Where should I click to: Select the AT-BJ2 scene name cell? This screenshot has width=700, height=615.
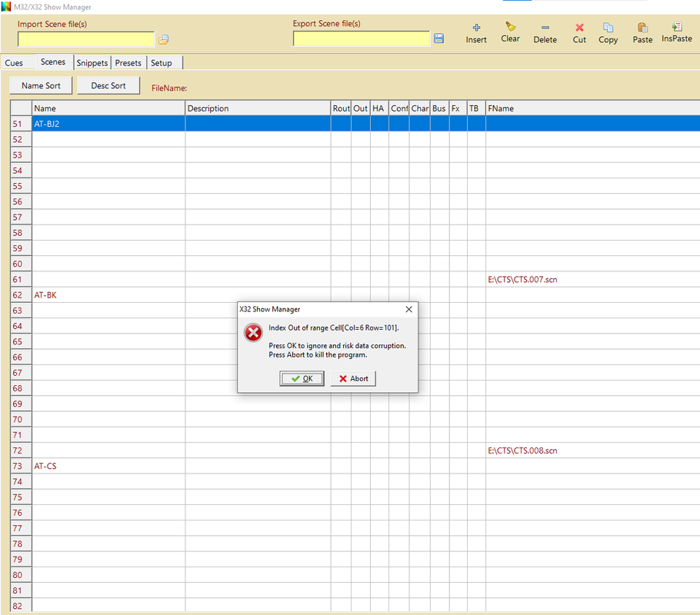(x=108, y=124)
